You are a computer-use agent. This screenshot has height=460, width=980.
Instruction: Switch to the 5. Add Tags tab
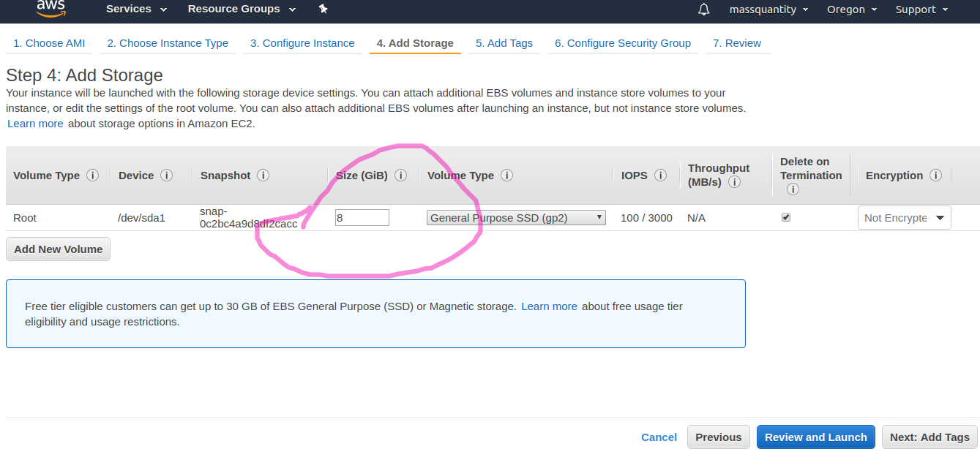504,43
